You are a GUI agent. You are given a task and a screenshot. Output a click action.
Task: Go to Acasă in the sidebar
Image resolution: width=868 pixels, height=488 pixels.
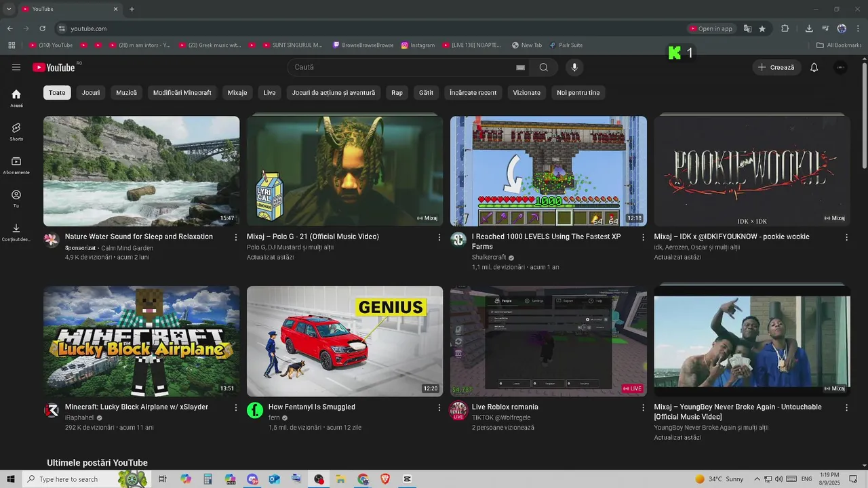[16, 98]
